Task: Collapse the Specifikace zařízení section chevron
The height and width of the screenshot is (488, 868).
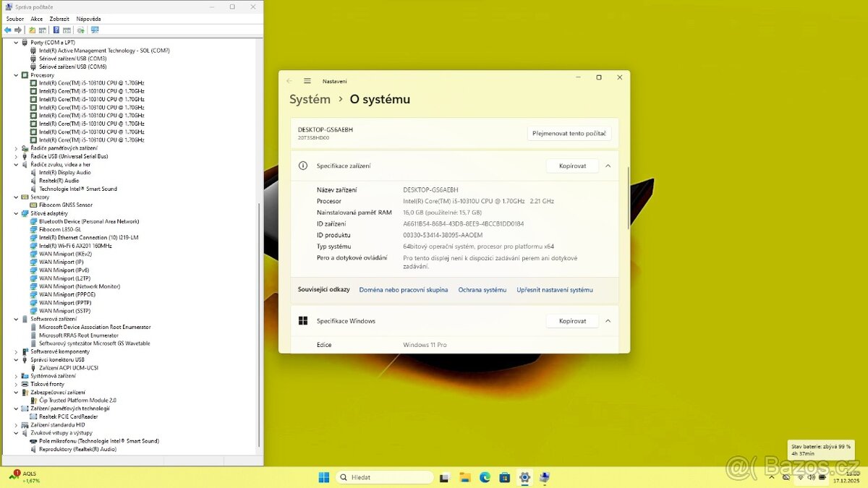Action: (608, 166)
